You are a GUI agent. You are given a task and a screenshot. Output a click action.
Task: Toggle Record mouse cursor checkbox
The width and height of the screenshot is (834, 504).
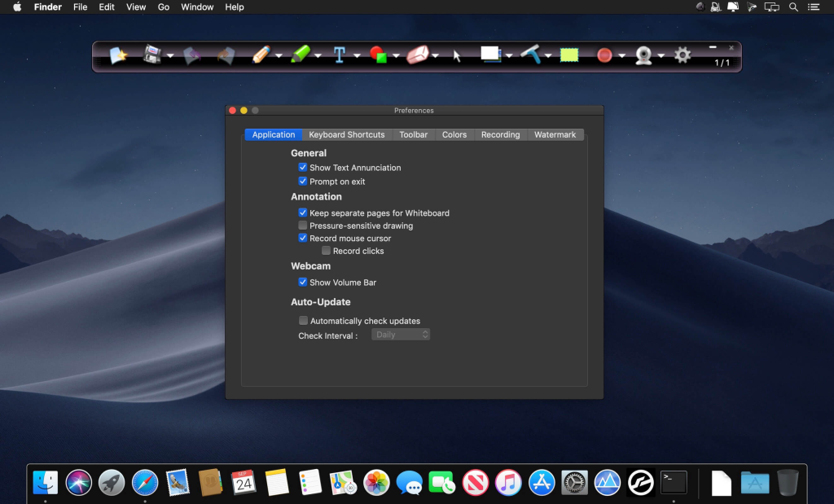(x=303, y=239)
